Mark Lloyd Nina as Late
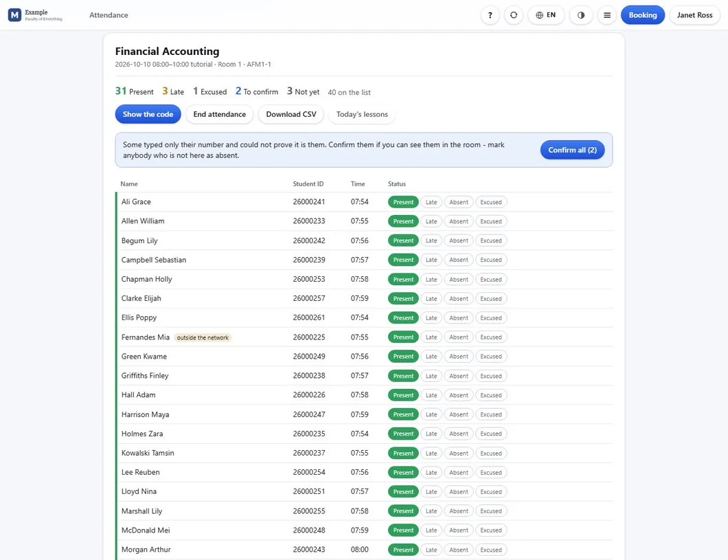 point(431,492)
